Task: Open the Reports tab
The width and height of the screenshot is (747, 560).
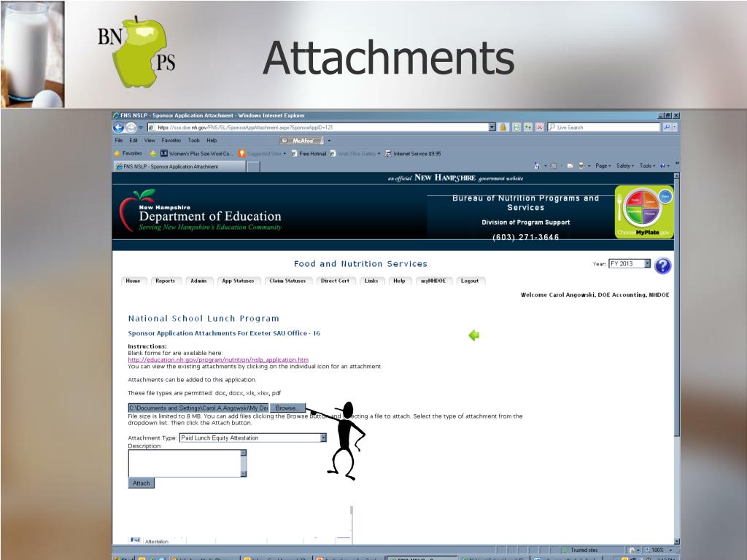Action: coord(165,281)
